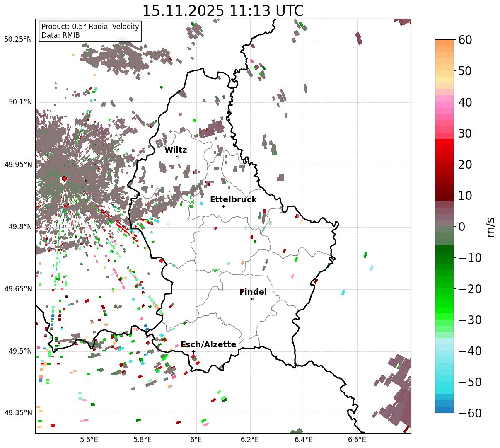Click the colorbar tick label −10
This screenshot has height=448, width=500.
[x=470, y=257]
